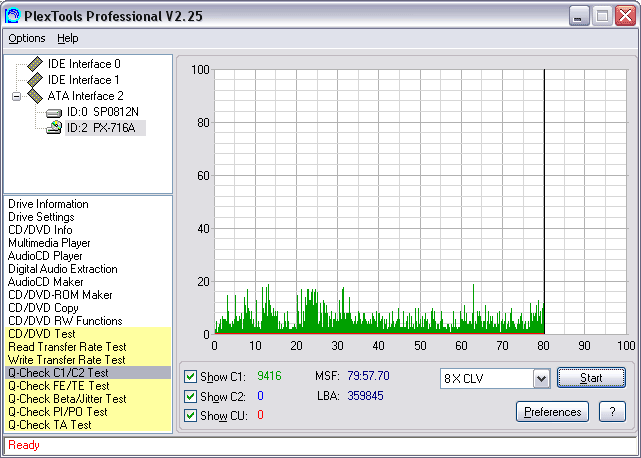Viewport: 641px width, 458px height.
Task: Open Drive Information function
Action: click(x=48, y=204)
